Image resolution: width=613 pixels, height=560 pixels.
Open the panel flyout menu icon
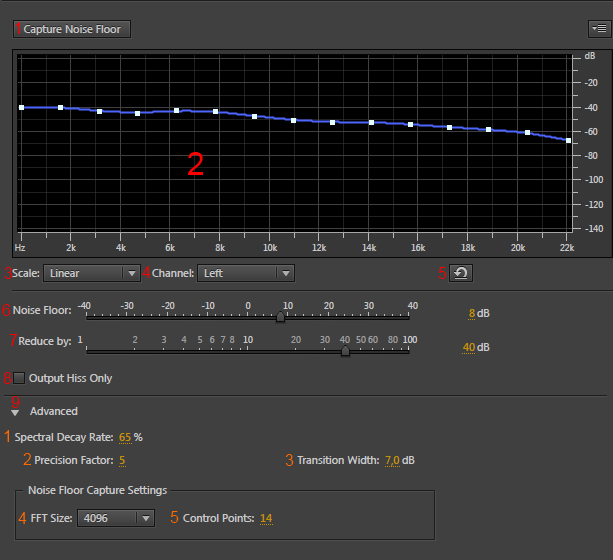pos(598,29)
